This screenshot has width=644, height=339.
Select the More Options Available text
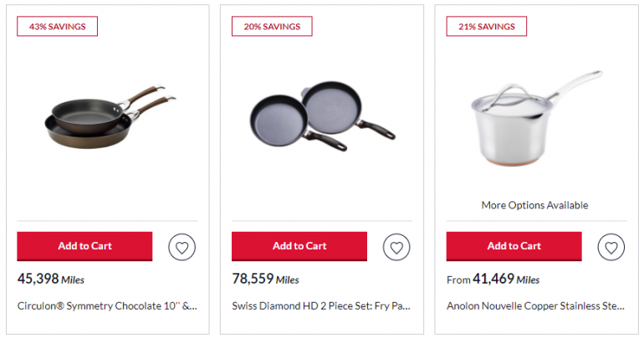[x=535, y=205]
